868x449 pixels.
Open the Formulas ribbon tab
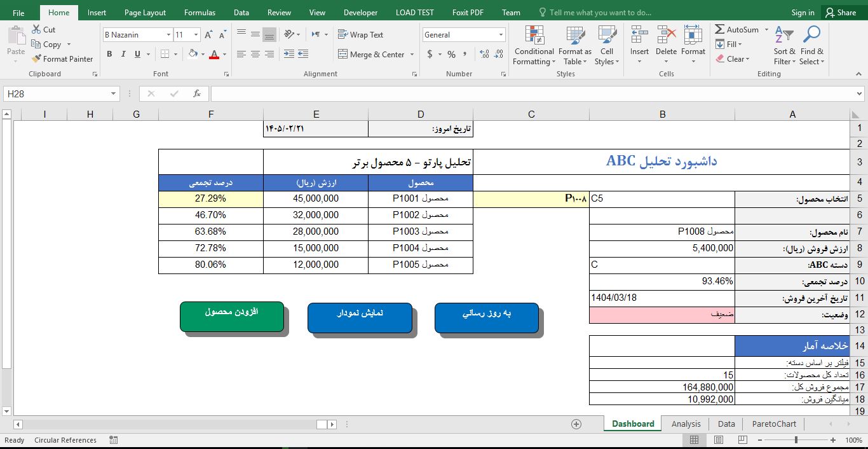click(200, 12)
